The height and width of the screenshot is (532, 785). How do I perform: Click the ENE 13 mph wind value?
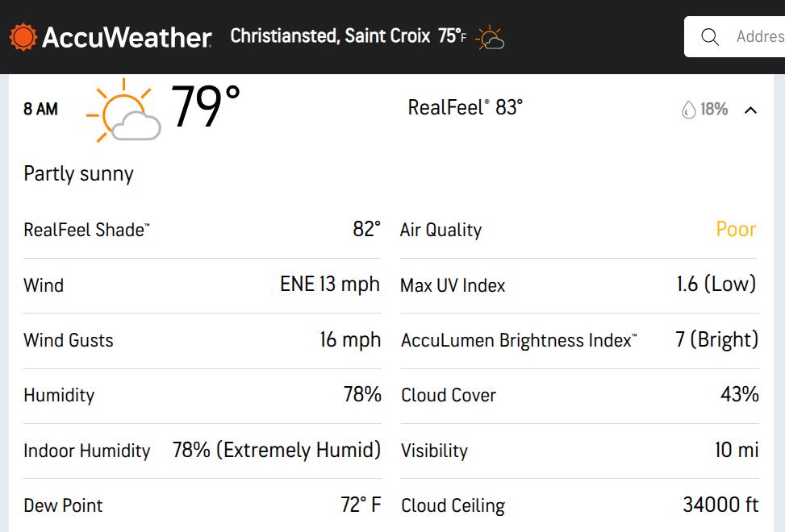coord(329,285)
